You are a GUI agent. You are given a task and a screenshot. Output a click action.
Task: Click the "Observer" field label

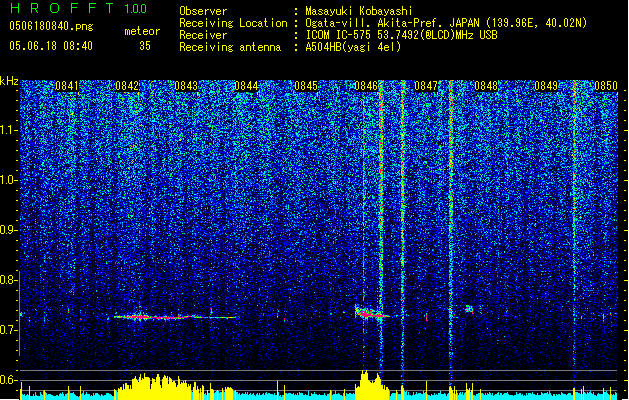(x=203, y=11)
